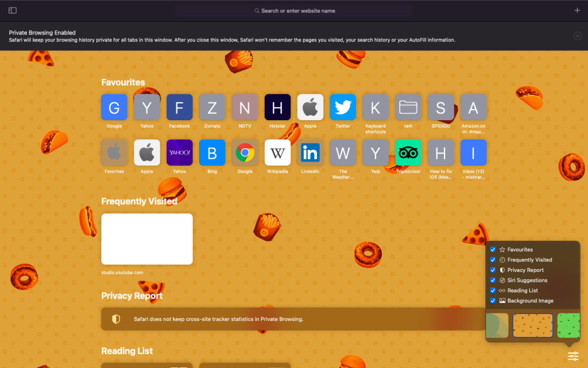Uncheck the Background Image checkbox
588x368 pixels.
[x=493, y=300]
